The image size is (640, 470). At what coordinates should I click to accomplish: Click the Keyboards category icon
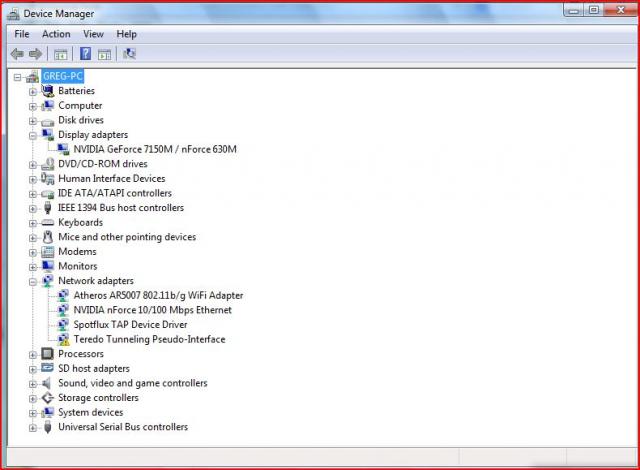47,223
